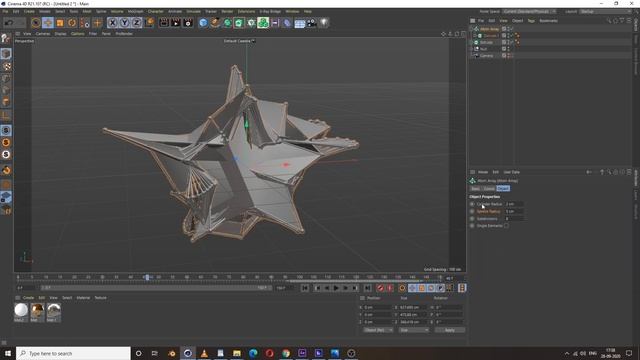This screenshot has height=360, width=640.
Task: Open Material Manager Create menu
Action: 28,298
